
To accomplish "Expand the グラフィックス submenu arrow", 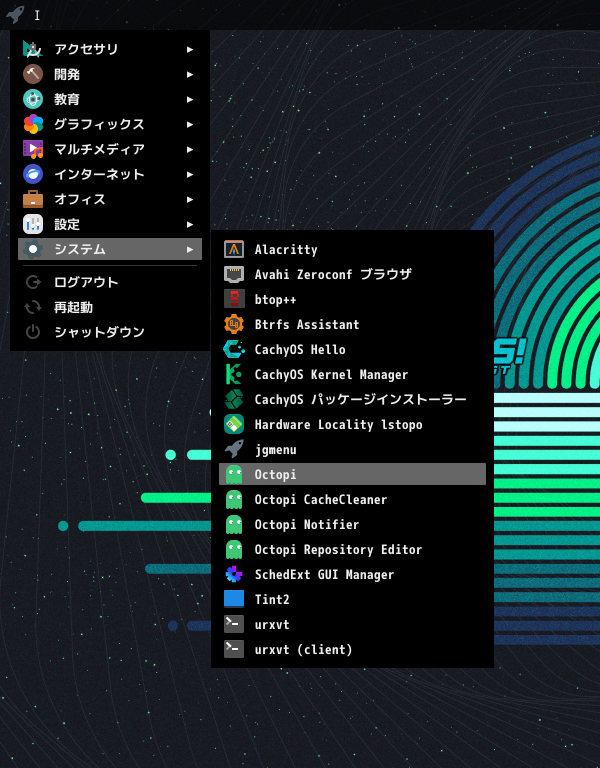I will [x=190, y=124].
